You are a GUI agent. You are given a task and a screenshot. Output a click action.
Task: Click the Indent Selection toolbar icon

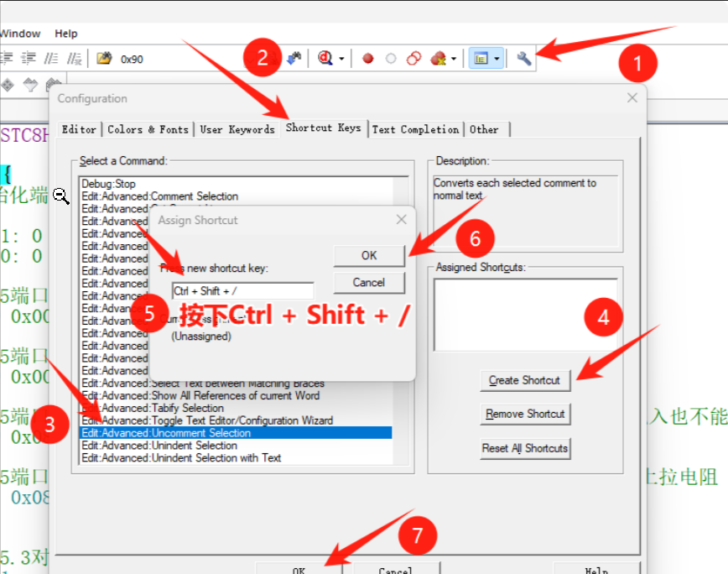coord(8,59)
